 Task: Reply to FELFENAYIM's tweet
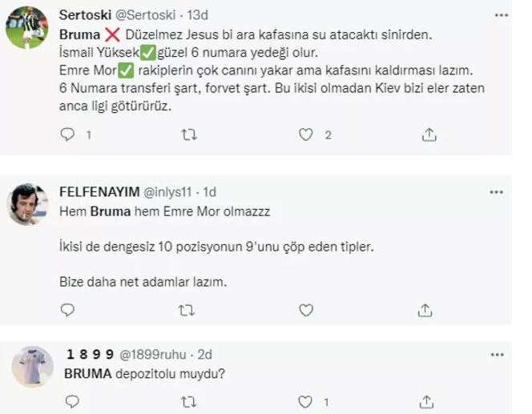[x=67, y=309]
